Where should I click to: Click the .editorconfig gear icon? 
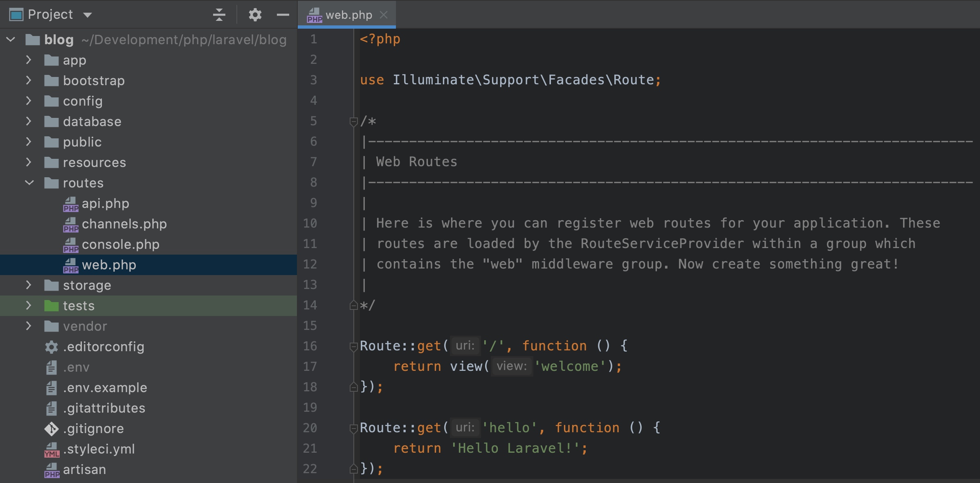click(52, 347)
